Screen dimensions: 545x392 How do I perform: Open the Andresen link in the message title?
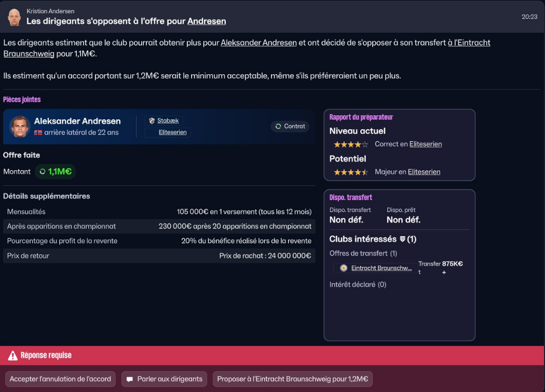pos(207,21)
